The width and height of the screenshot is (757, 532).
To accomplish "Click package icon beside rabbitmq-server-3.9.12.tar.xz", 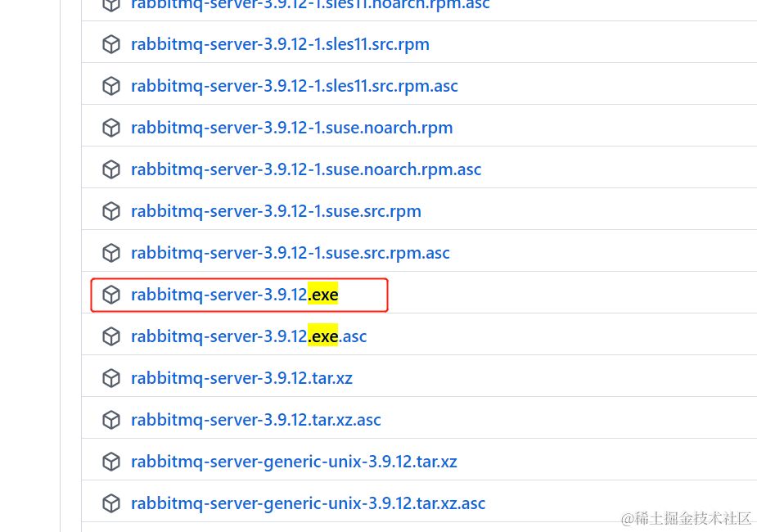I will 111,378.
